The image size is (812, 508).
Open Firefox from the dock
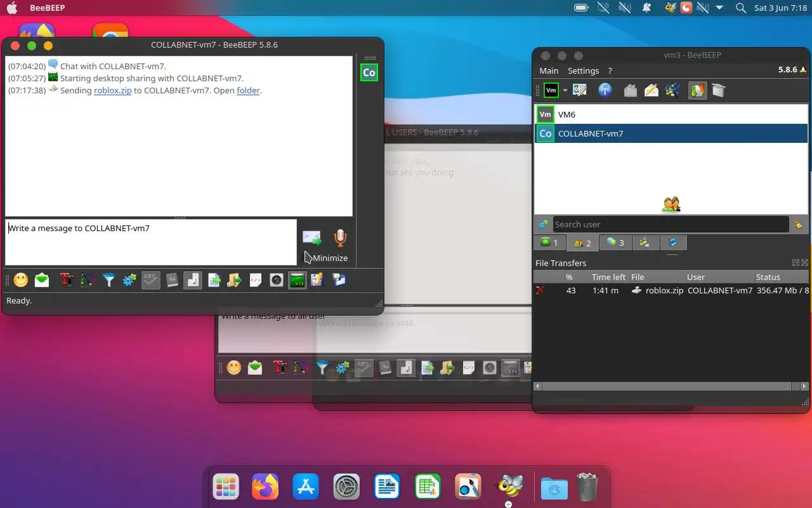tap(265, 487)
